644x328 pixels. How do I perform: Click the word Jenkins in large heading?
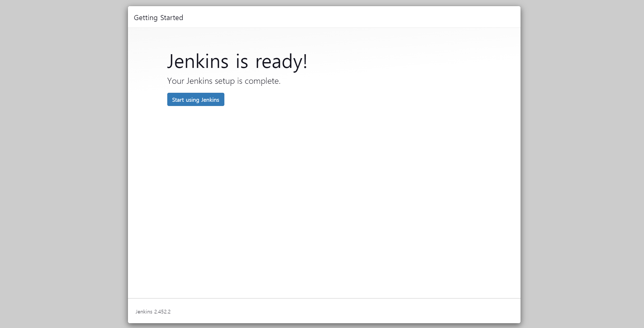[x=198, y=61]
